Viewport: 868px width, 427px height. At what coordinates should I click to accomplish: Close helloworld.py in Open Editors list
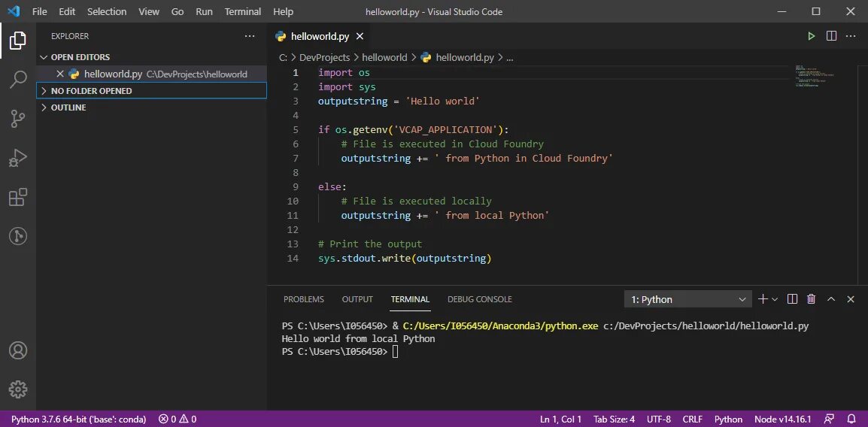(60, 74)
